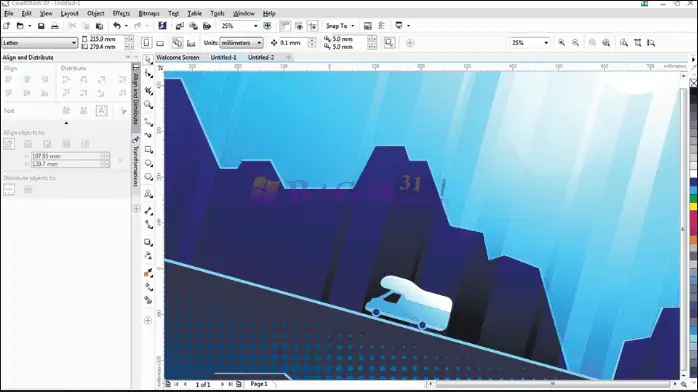Open the Open-file dropdown arrow
The height and width of the screenshot is (392, 698).
pyautogui.click(x=29, y=26)
